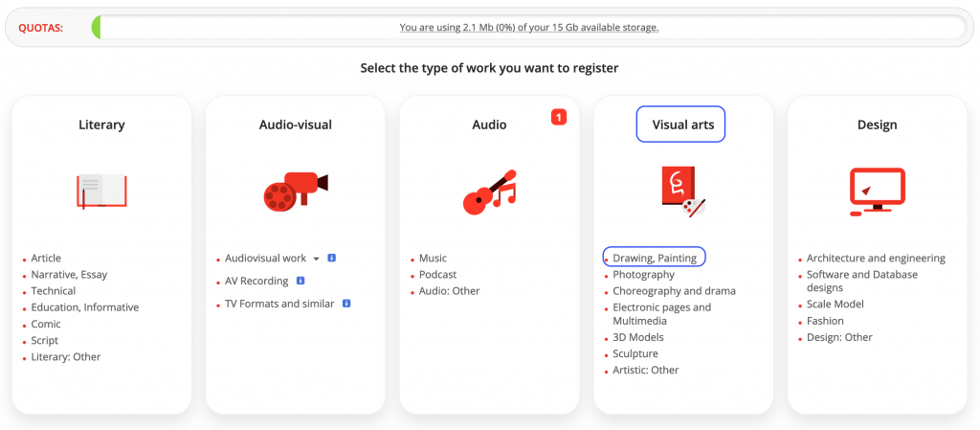Click the Audio guitar and notes icon
Screen dimensions: 980x430
tap(489, 192)
